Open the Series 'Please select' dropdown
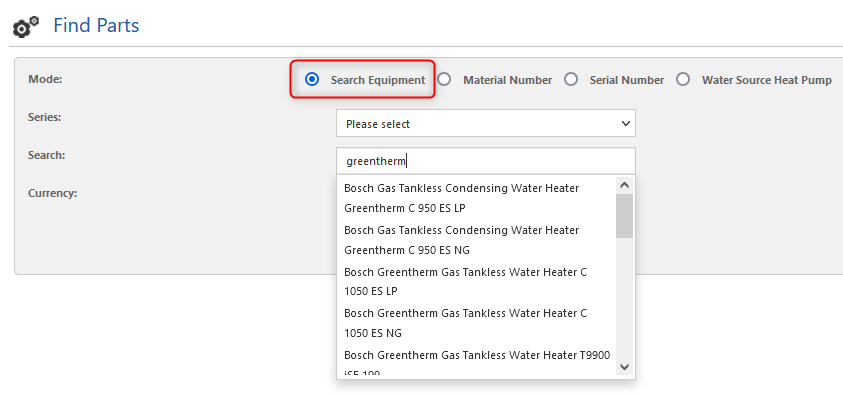The image size is (843, 395). pyautogui.click(x=485, y=124)
